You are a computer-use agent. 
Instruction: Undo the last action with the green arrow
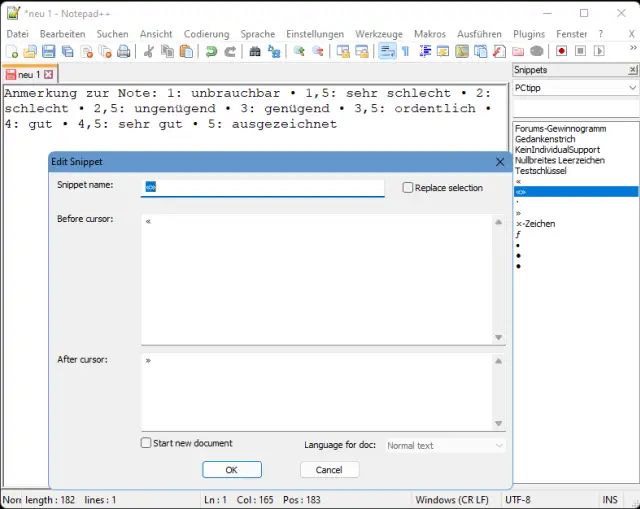tap(211, 51)
